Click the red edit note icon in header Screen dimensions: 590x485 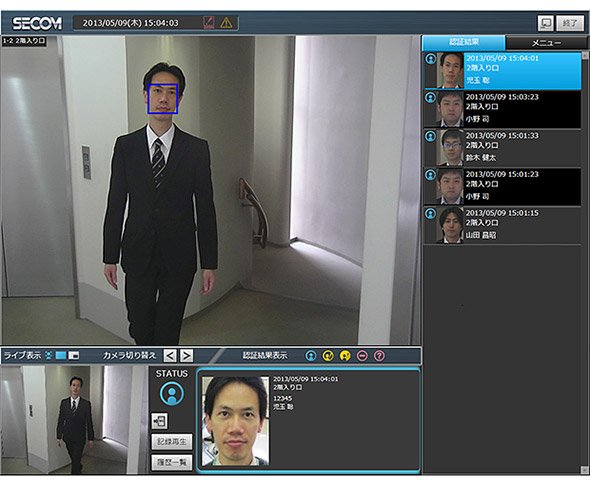208,23
